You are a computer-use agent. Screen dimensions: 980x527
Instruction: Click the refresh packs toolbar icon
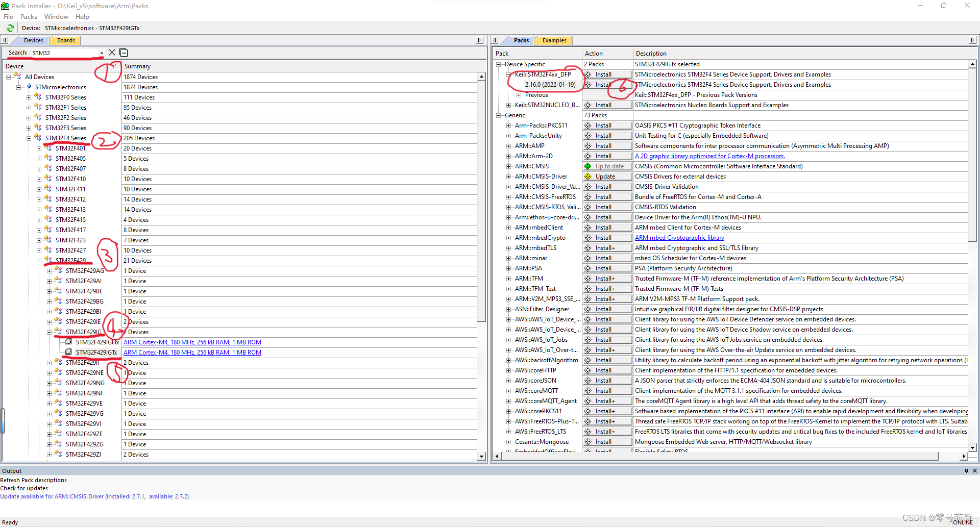pos(10,28)
